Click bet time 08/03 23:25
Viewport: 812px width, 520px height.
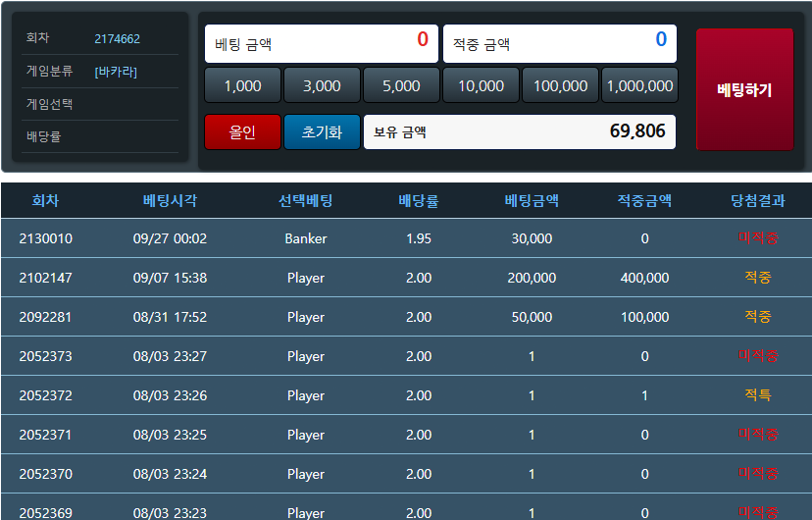coord(170,435)
